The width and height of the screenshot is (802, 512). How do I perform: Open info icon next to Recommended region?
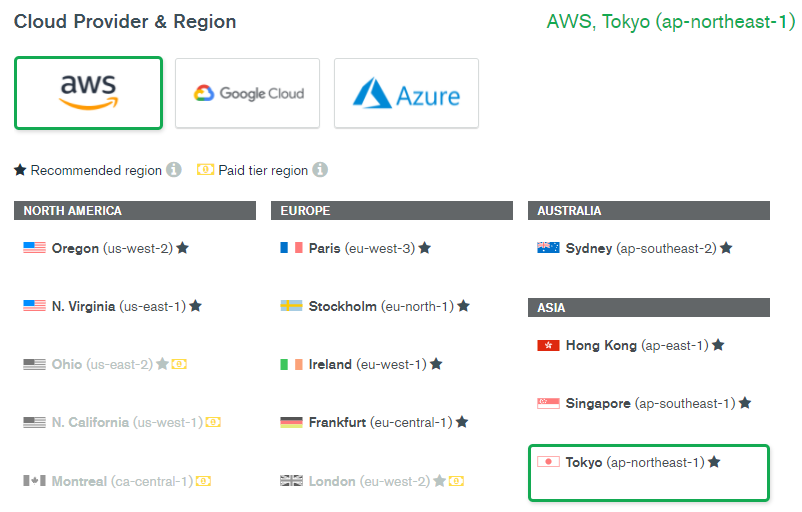click(x=174, y=170)
